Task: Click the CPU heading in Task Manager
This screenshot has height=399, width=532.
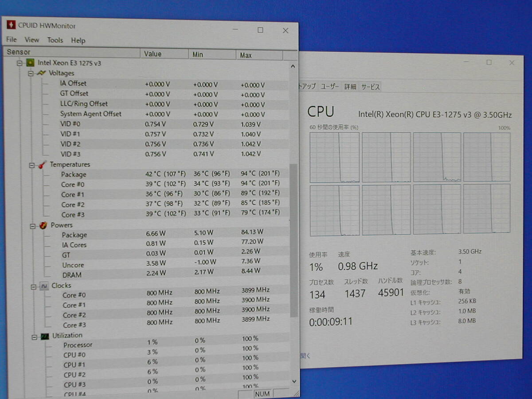Action: point(321,111)
